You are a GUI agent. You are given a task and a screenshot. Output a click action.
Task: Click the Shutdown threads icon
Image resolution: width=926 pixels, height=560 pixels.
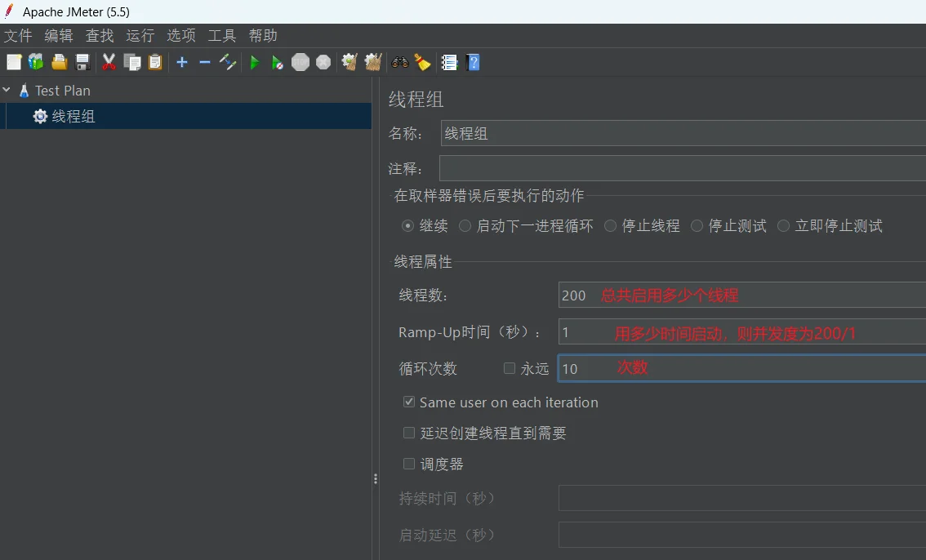pyautogui.click(x=323, y=62)
